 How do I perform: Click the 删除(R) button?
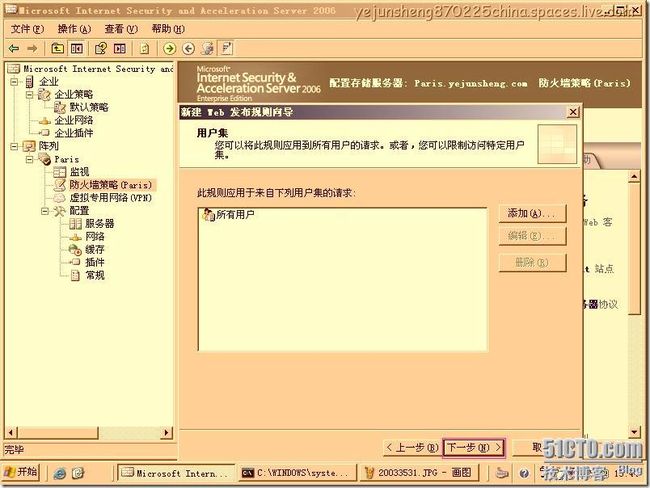pyautogui.click(x=532, y=262)
